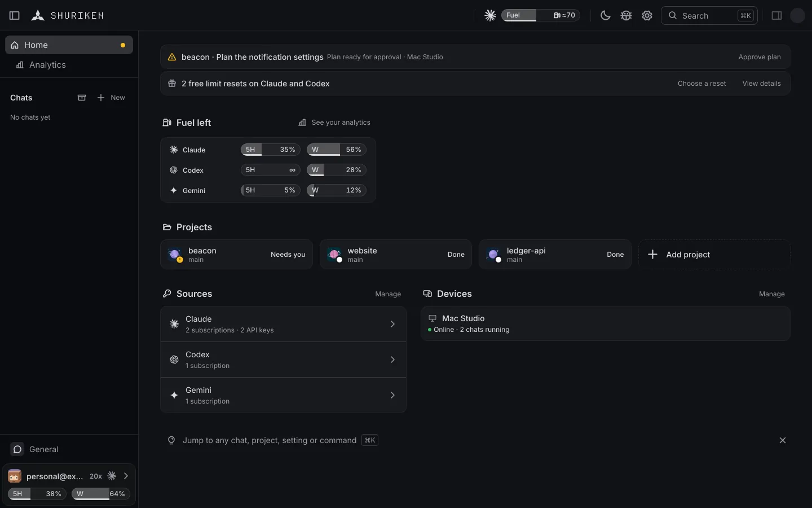Click the Codex W 28% fuel bar

[337, 170]
